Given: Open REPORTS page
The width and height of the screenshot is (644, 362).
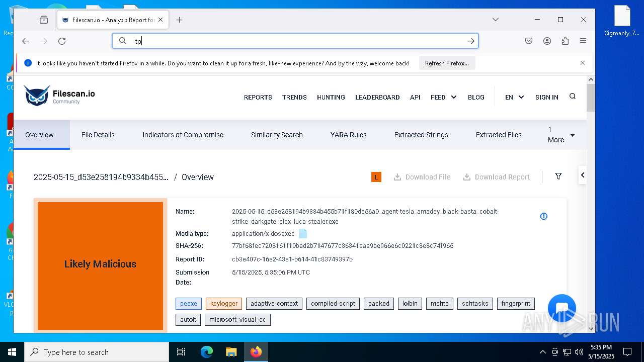Looking at the screenshot, I should tap(258, 97).
